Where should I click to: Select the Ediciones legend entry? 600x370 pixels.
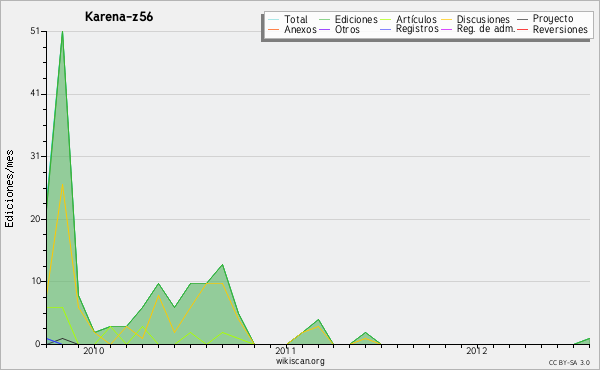356,19
